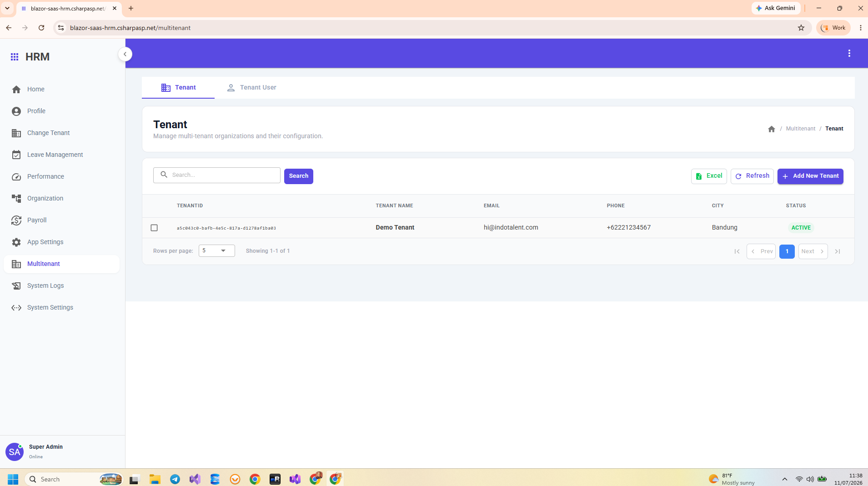Open the Home sidebar item
This screenshot has height=486, width=868.
(x=61, y=90)
